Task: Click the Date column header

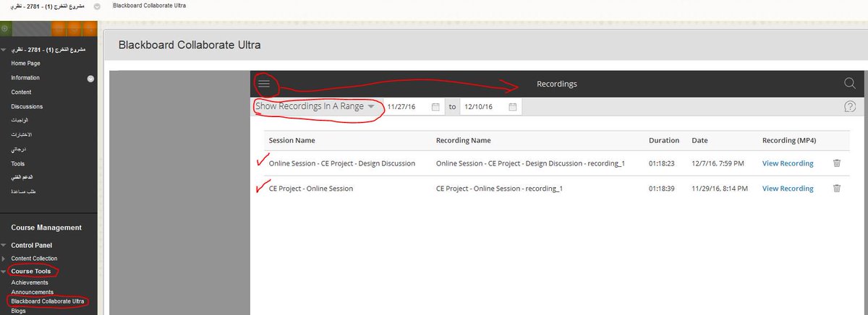Action: [699, 140]
